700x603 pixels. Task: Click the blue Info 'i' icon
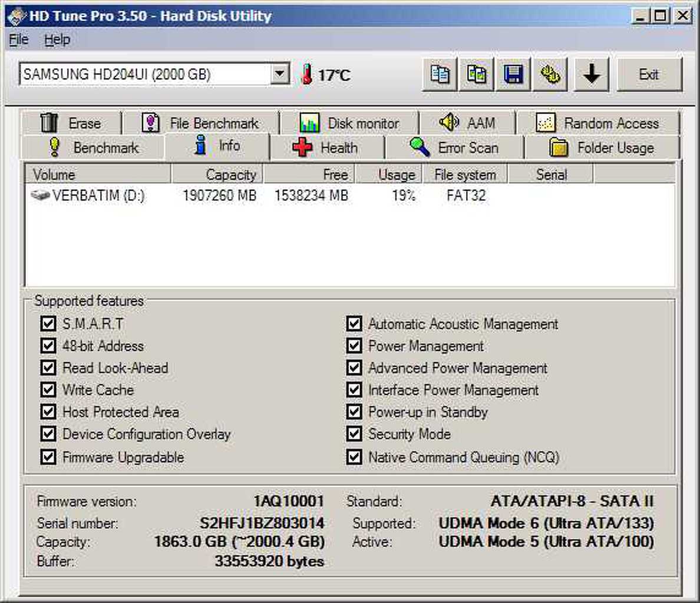200,145
